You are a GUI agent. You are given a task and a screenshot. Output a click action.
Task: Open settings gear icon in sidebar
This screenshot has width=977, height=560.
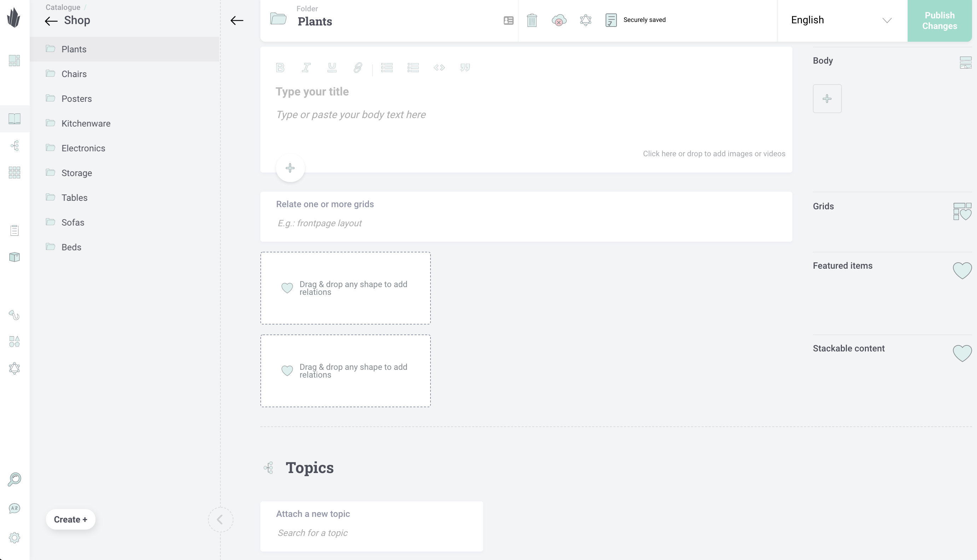pos(15,537)
